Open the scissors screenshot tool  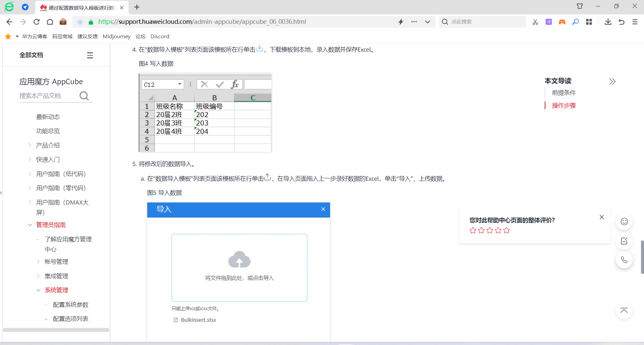(535, 22)
